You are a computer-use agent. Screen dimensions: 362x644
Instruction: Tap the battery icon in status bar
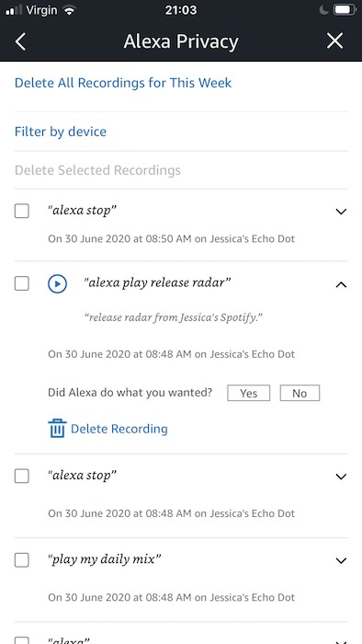[345, 10]
